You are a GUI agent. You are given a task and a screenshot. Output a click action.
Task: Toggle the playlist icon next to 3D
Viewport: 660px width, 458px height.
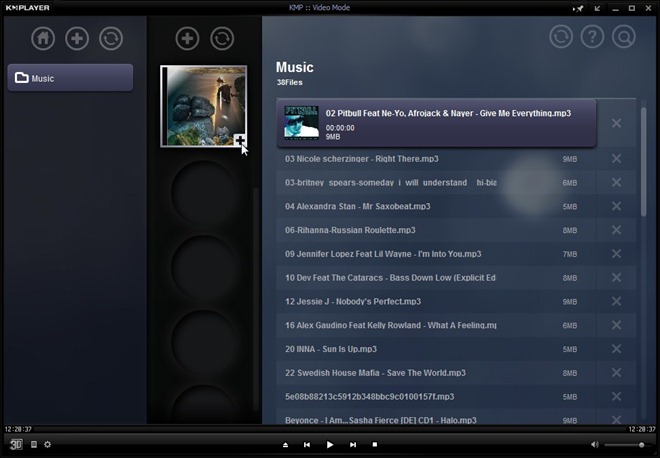(x=34, y=445)
